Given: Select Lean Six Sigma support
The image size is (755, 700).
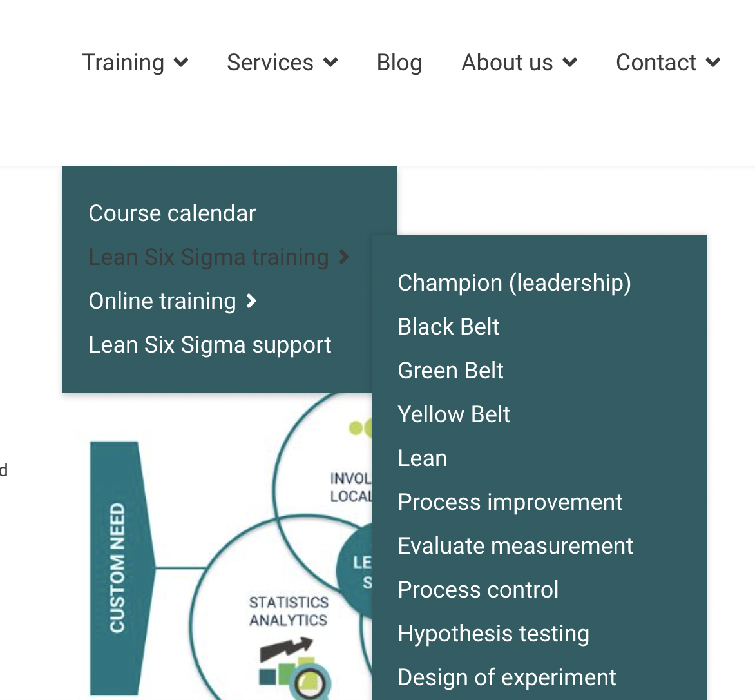Looking at the screenshot, I should (x=210, y=345).
